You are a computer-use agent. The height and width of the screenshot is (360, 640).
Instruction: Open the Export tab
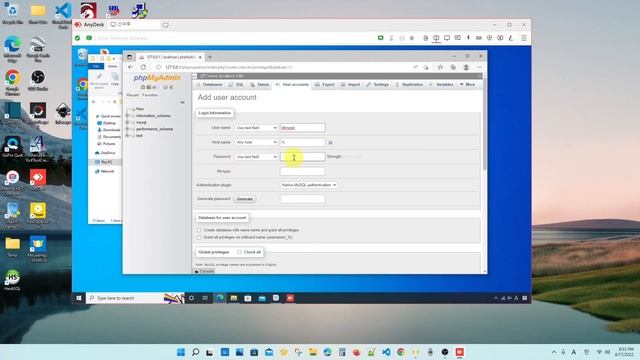tap(325, 84)
